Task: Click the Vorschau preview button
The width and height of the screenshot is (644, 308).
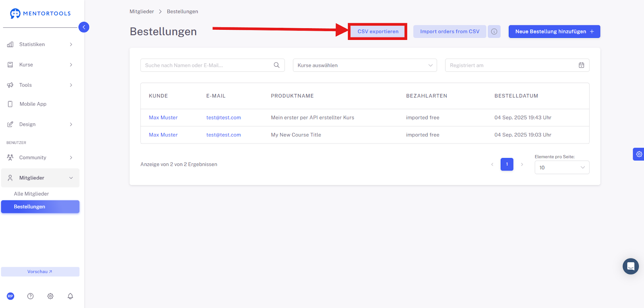Action: pos(40,272)
